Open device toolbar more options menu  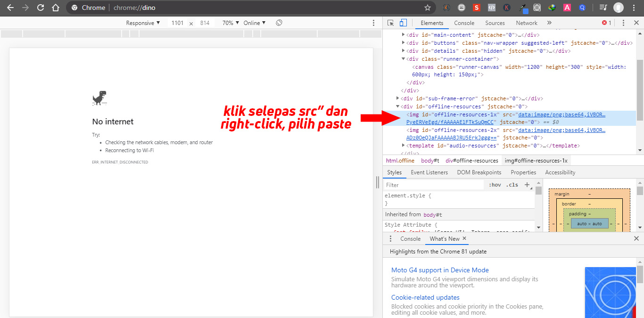[374, 23]
